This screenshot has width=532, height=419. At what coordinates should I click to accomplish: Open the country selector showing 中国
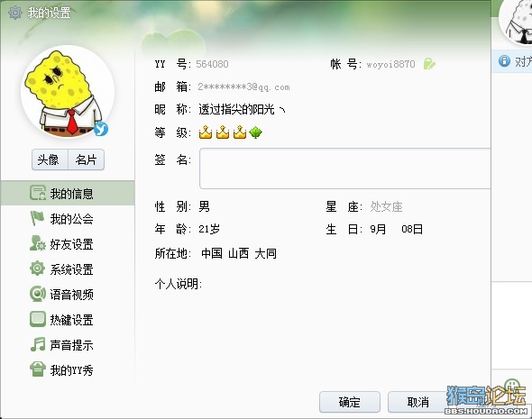[x=212, y=253]
